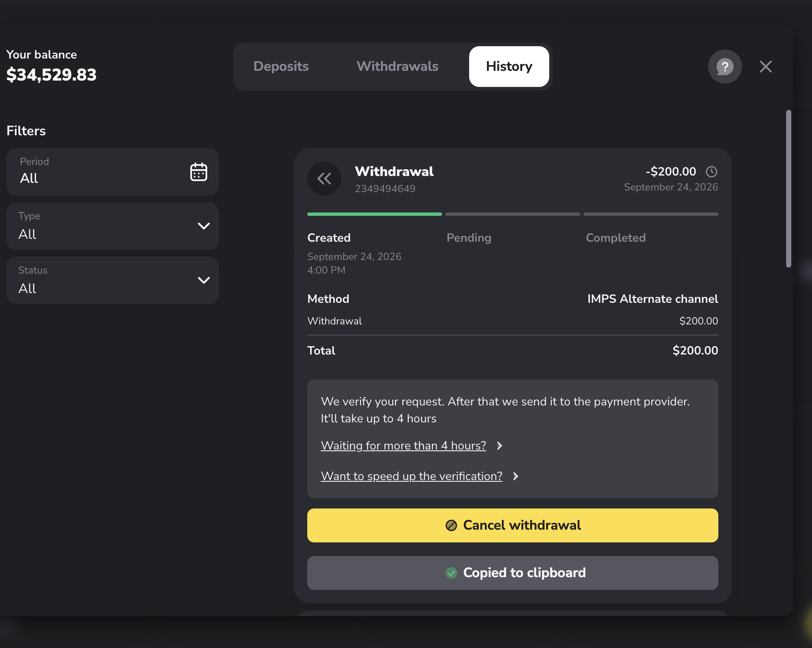812x648 pixels.
Task: Switch to the Deposits tab
Action: click(x=281, y=67)
